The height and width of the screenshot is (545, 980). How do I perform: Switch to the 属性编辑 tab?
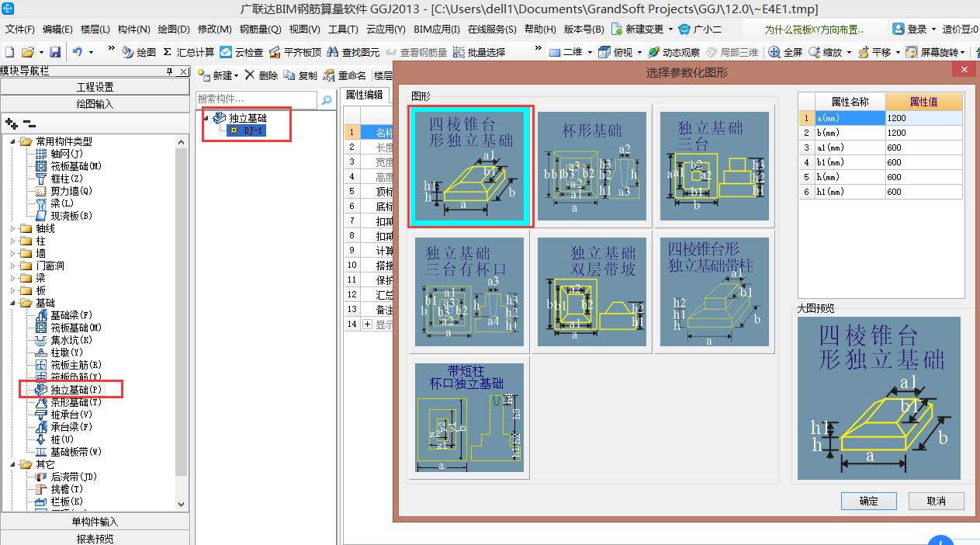coord(364,95)
